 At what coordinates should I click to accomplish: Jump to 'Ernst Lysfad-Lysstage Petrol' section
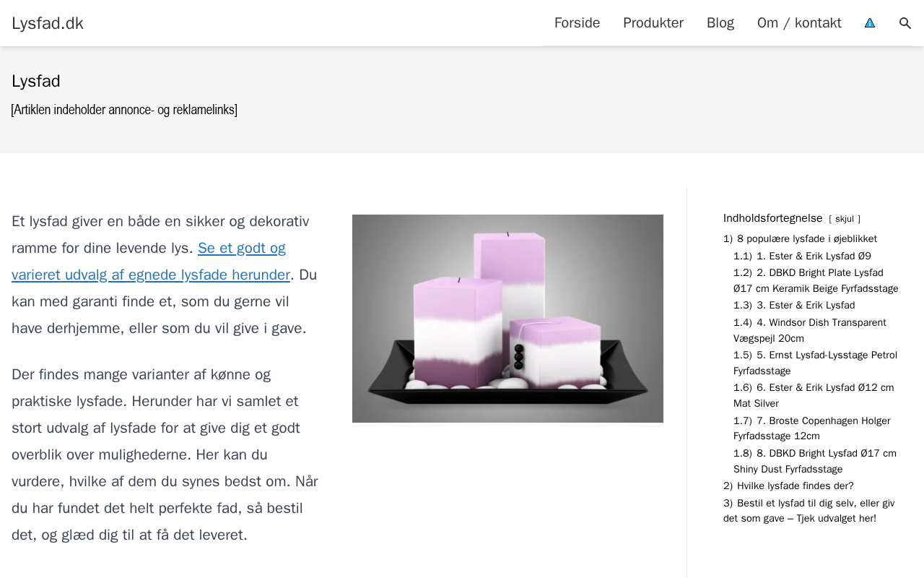(815, 363)
